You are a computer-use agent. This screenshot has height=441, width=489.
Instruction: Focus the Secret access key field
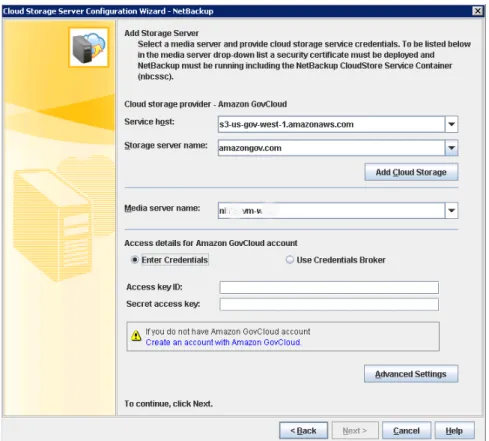(x=329, y=304)
